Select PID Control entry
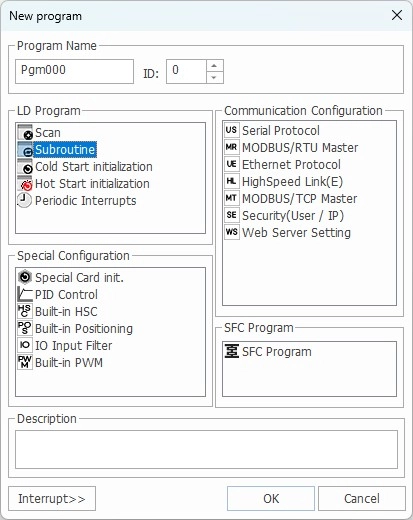Image resolution: width=413 pixels, height=520 pixels. click(x=66, y=295)
